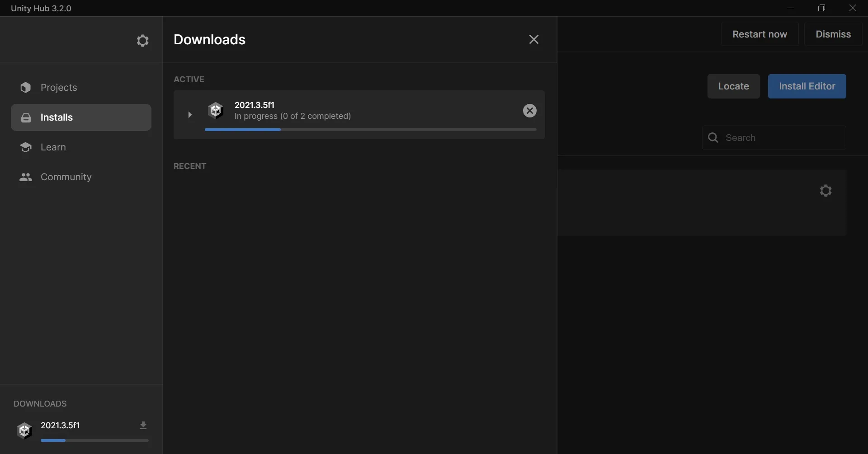The height and width of the screenshot is (454, 868).
Task: Open the editor install settings gear
Action: pos(826,191)
